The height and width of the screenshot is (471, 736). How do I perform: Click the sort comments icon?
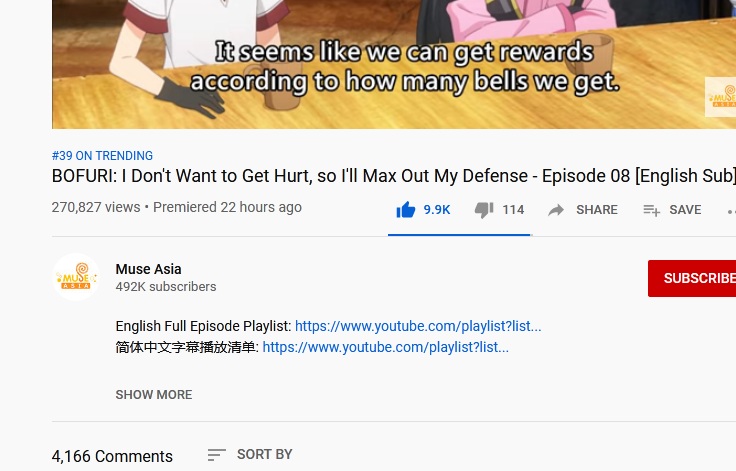(x=216, y=455)
